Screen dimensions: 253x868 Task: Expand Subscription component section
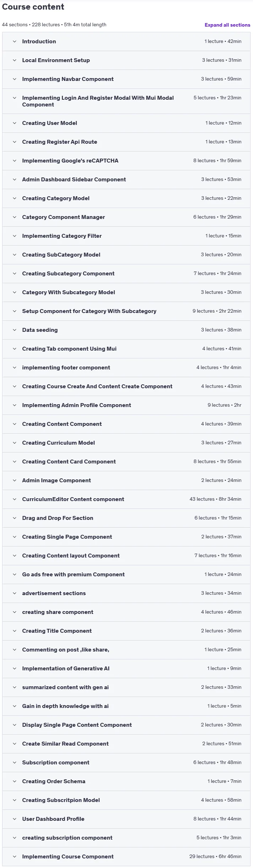click(126, 763)
